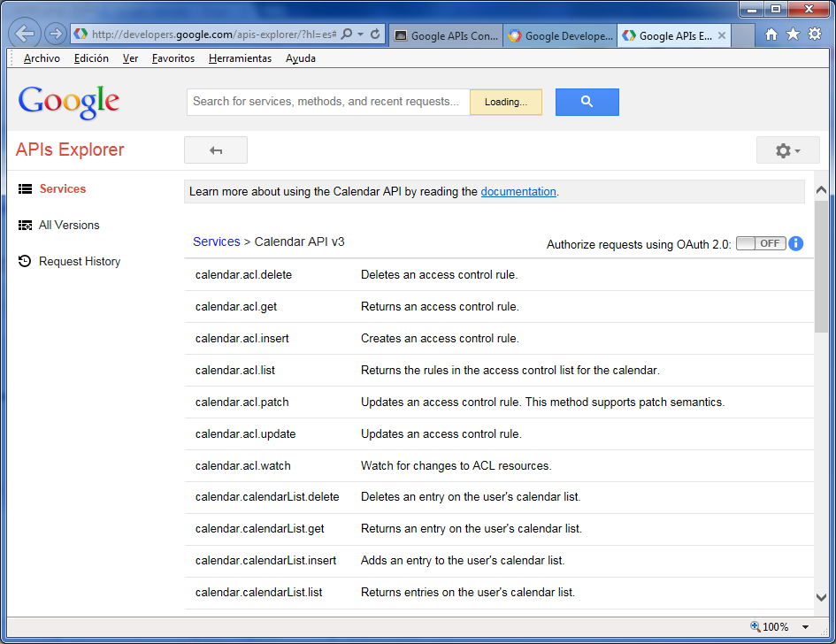Click the site icon in address bar
Screen dimensions: 836x644
coord(81,34)
